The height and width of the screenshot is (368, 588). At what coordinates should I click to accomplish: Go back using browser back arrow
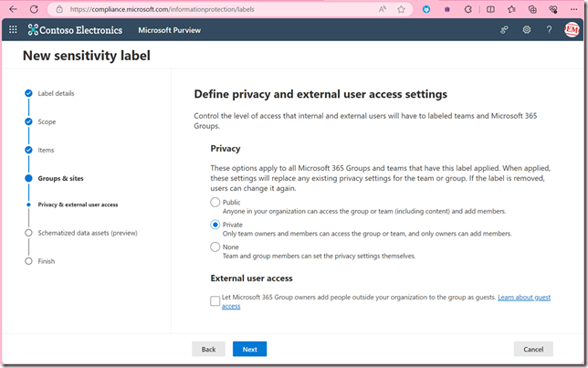point(13,9)
